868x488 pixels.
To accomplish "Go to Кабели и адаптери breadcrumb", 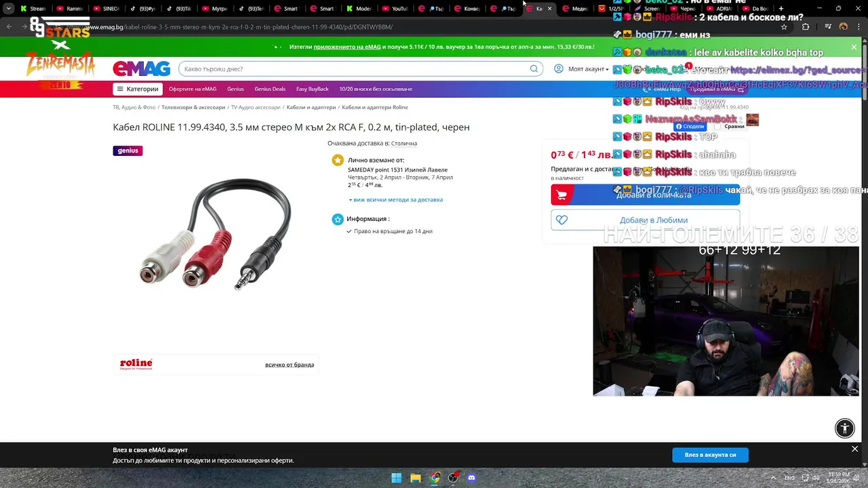I will pos(311,107).
